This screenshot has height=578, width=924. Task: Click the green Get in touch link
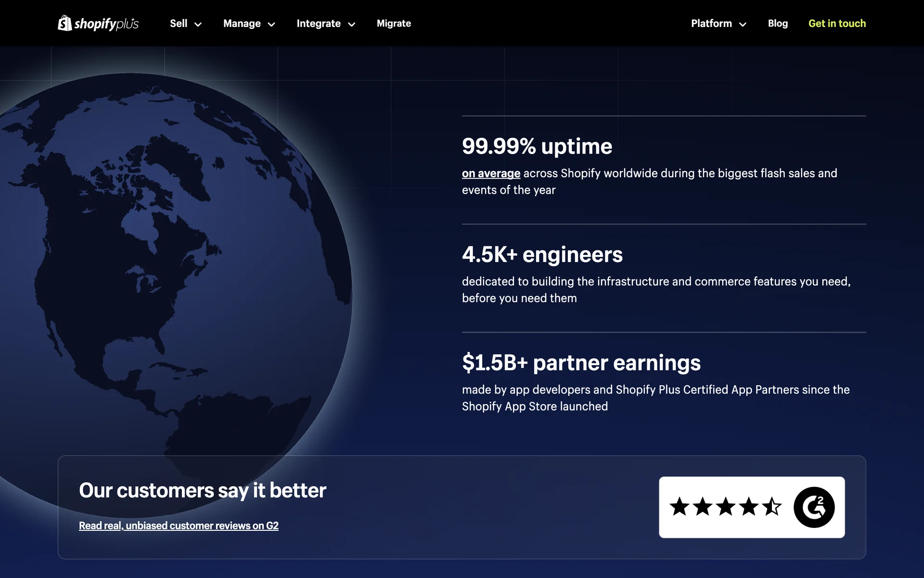[837, 24]
